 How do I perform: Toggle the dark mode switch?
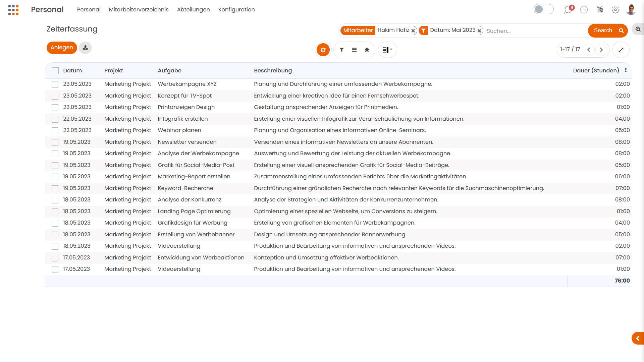(543, 9)
